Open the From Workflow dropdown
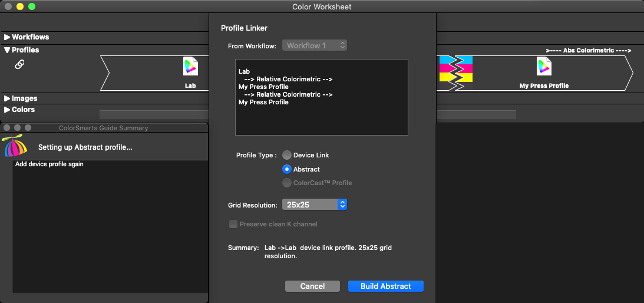Viewport: 644px width, 303px height. (x=315, y=45)
